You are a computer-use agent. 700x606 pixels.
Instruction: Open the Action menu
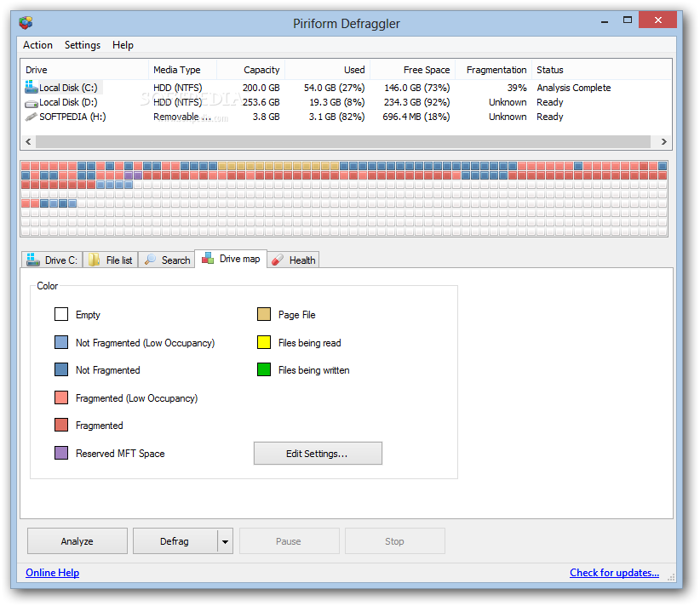38,45
